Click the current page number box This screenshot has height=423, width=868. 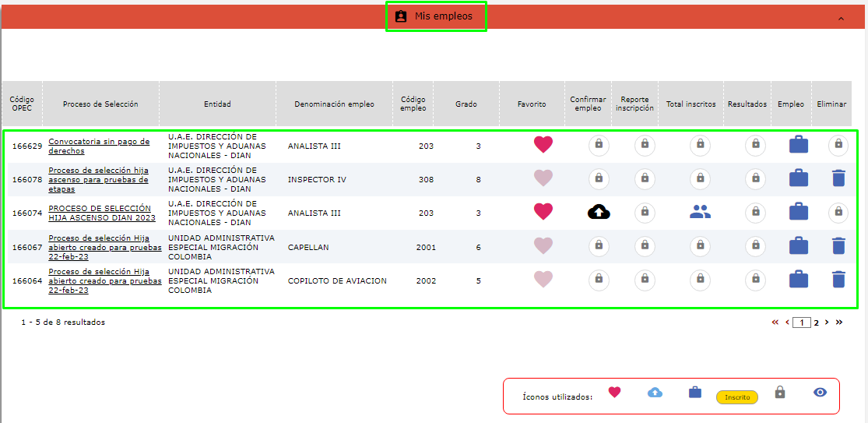coord(802,322)
